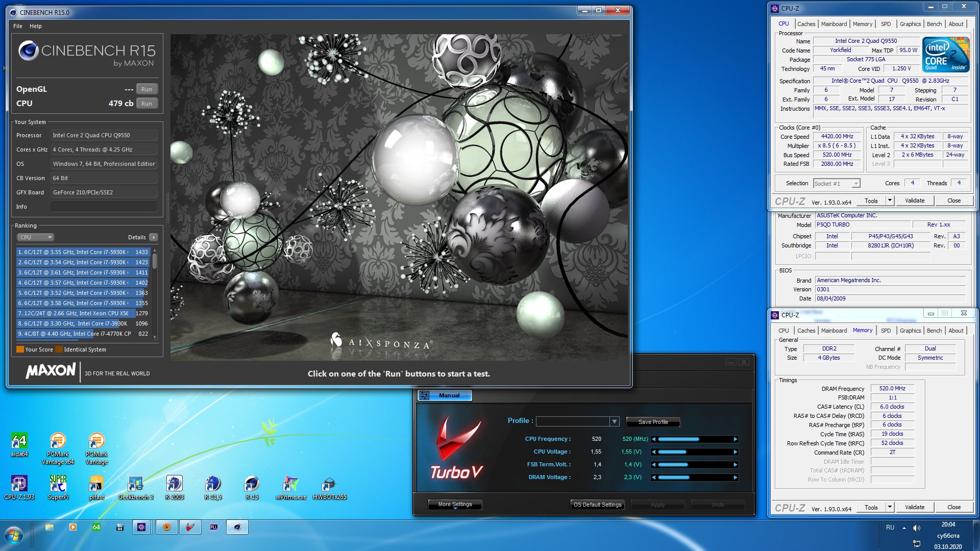Click the RU language indicator
The image size is (980, 551).
tap(890, 528)
